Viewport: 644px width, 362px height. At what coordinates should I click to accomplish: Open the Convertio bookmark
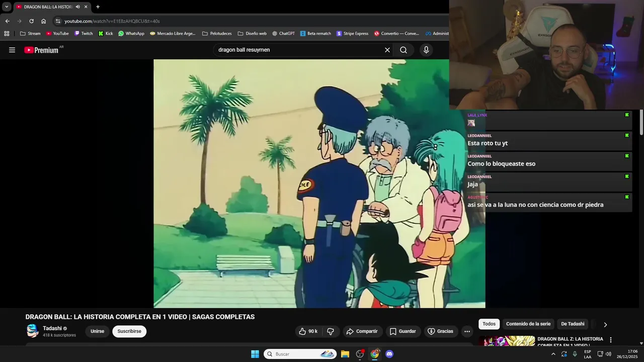coord(396,34)
